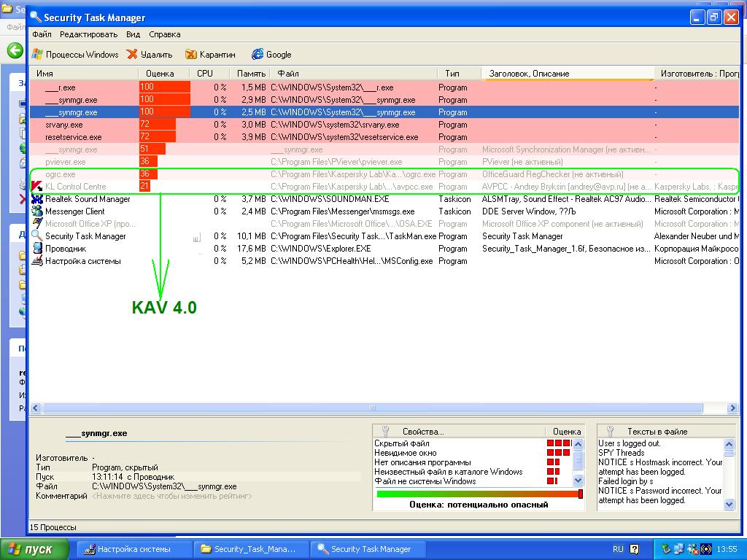Open the Файл menu

42,34
